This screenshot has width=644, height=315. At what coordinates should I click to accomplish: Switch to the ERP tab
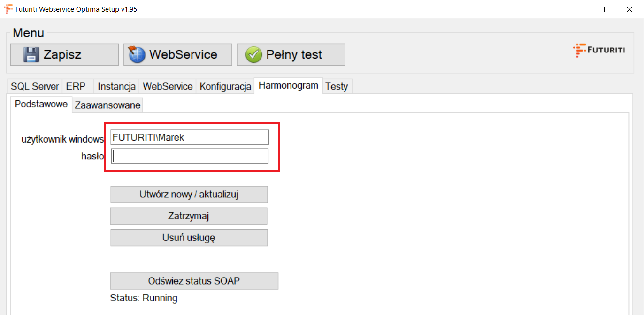coord(76,86)
